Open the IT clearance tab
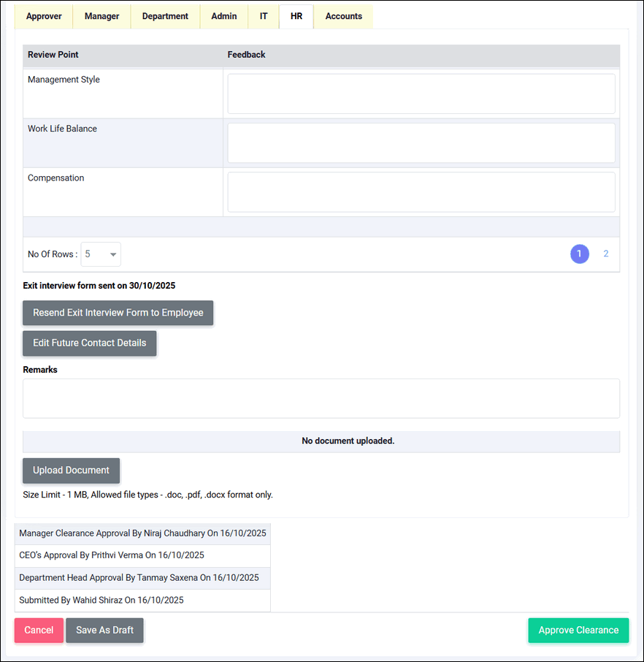Viewport: 644px width, 662px height. click(264, 16)
